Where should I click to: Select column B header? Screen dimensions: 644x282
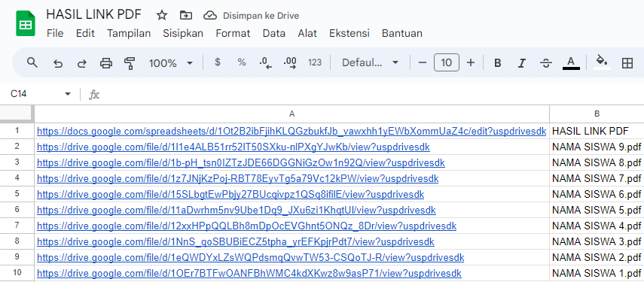597,114
